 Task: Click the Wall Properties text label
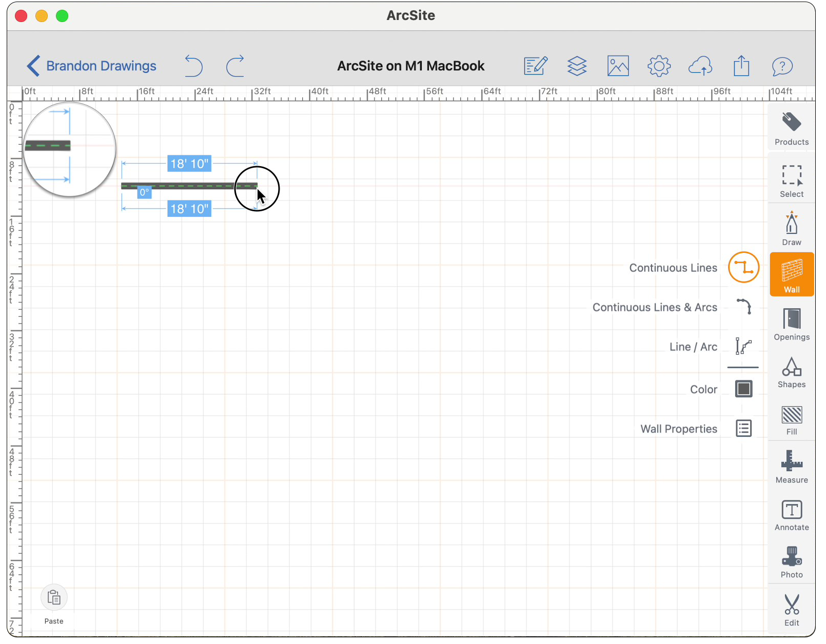(x=679, y=429)
